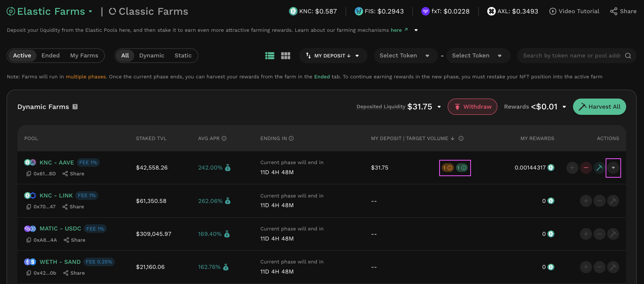644x284 pixels.
Task: Click the money bag icon beside 162.76% APR
Action: pos(226,267)
